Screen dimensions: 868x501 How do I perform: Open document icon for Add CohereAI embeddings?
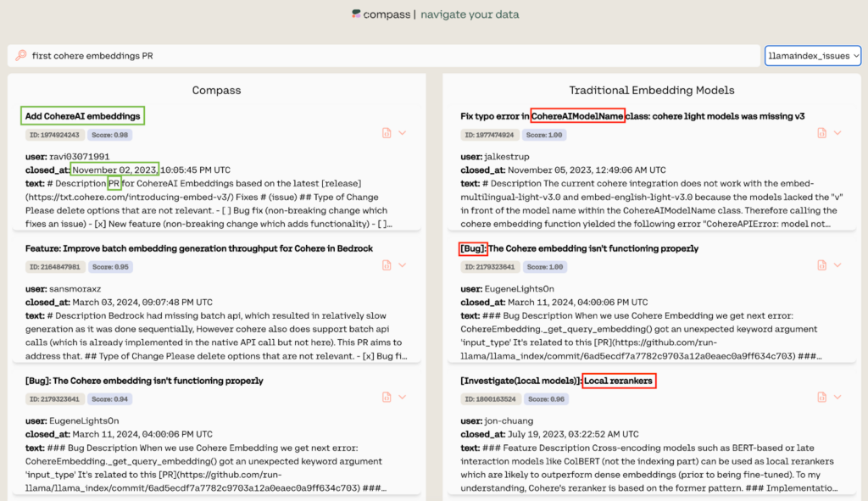tap(387, 133)
